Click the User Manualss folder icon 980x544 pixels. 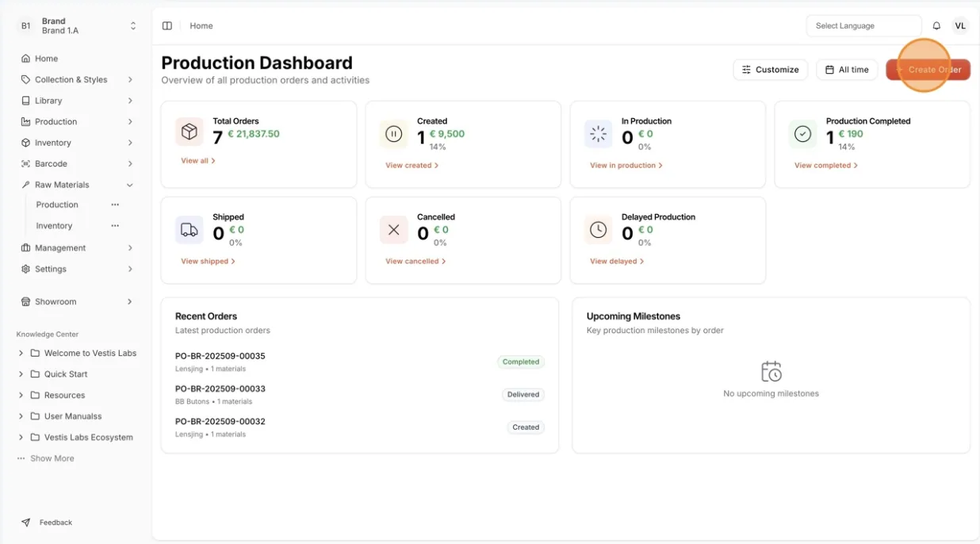click(35, 416)
